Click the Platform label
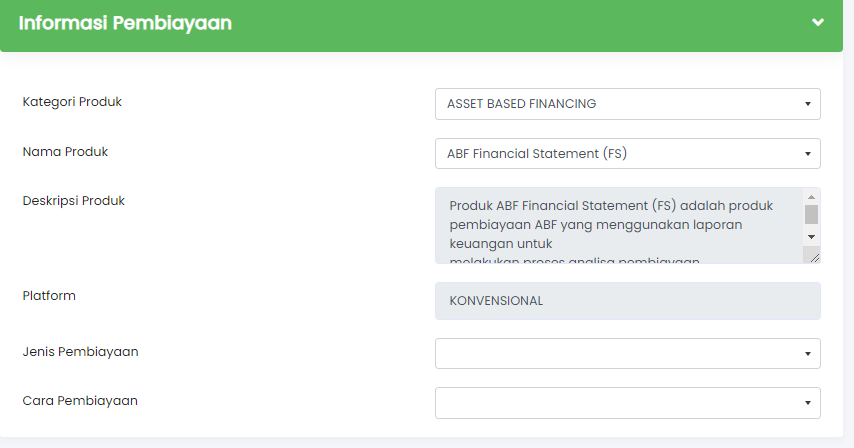The image size is (854, 448). pos(49,296)
